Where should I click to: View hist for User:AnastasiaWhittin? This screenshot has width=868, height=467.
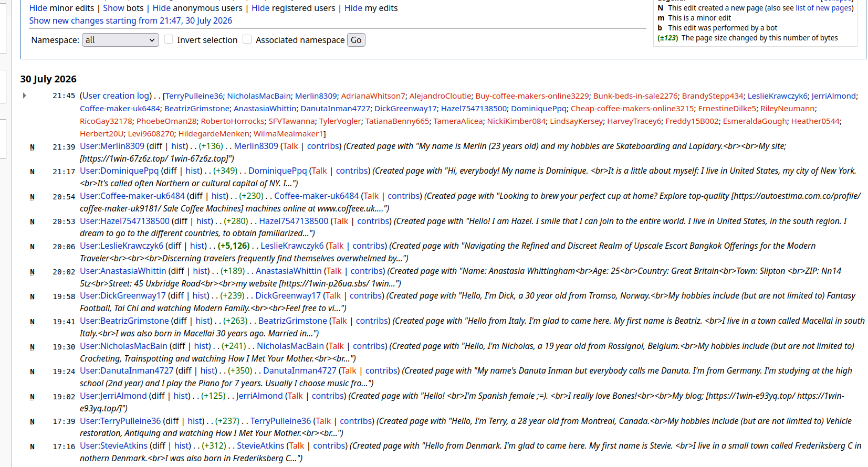coord(200,271)
